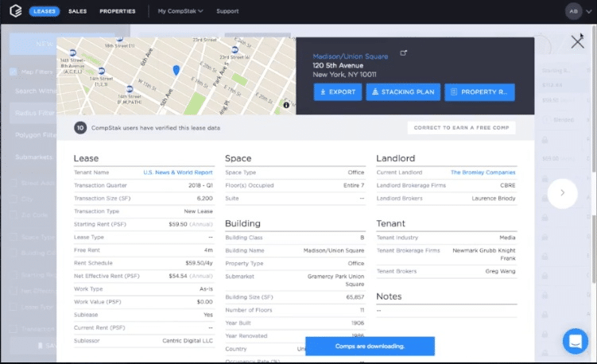597x364 pixels.
Task: Open the chat support bubble
Action: click(x=576, y=341)
